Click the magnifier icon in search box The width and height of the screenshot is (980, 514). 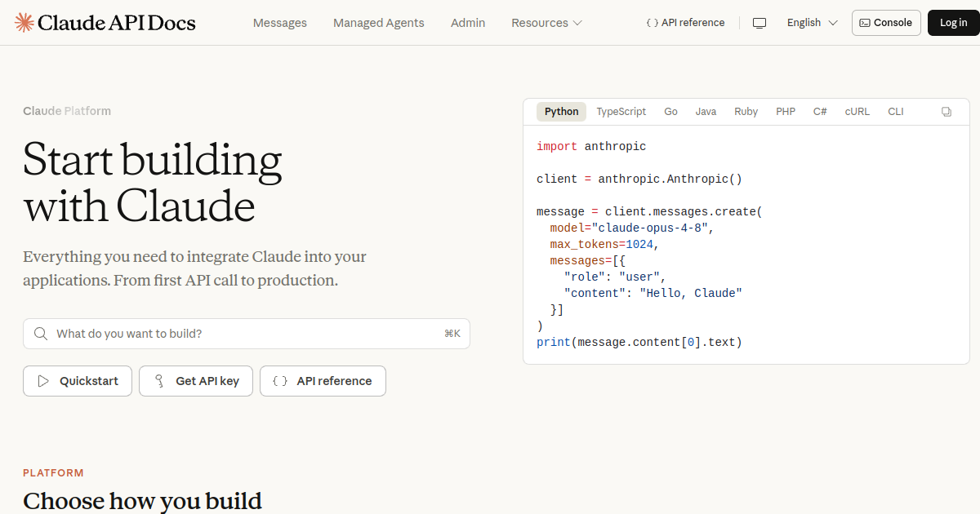40,334
